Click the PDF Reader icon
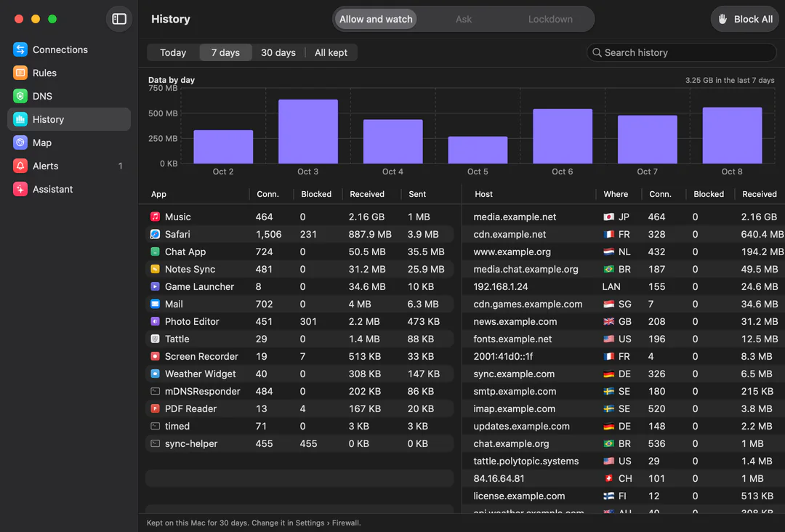Screen dimensions: 785x532 click(156, 408)
